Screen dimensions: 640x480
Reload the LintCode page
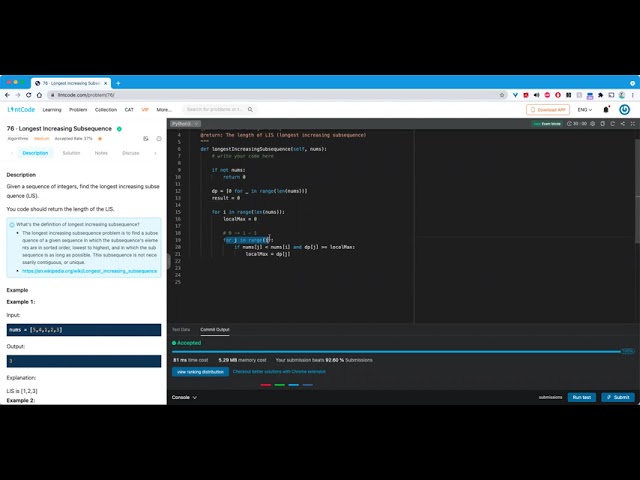28,95
